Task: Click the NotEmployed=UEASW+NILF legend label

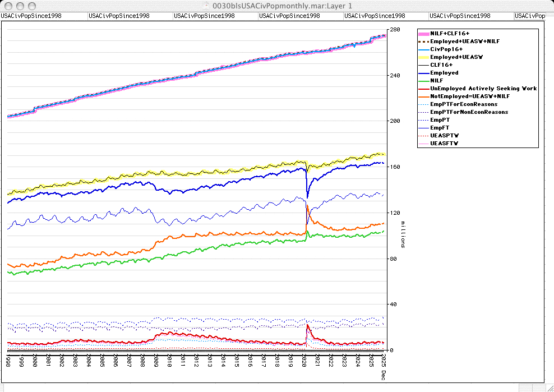Action: pyautogui.click(x=469, y=96)
